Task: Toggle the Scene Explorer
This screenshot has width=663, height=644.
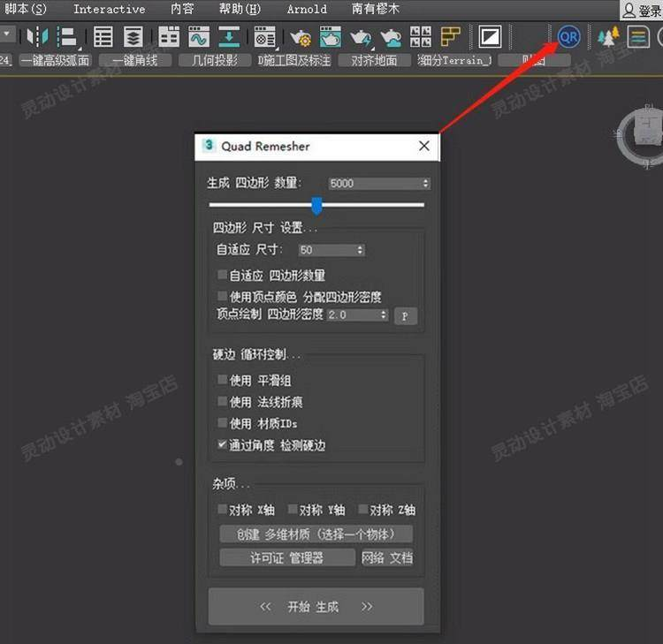Action: 103,37
